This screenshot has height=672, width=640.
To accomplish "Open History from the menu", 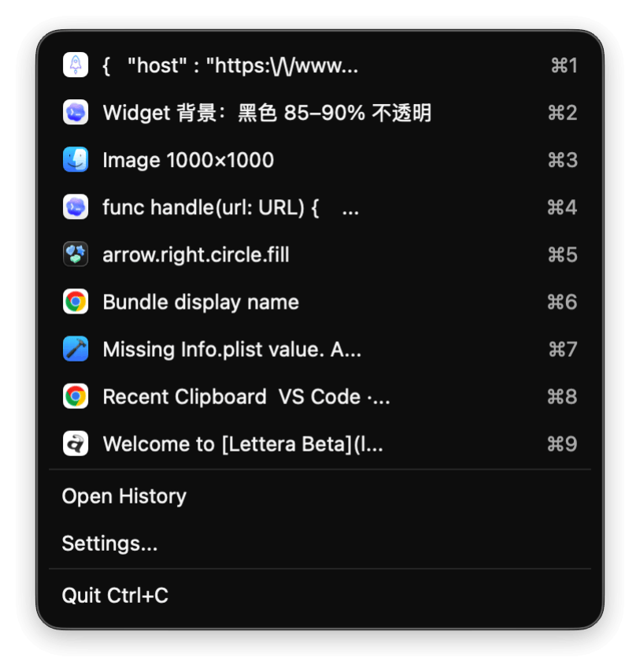I will (x=320, y=496).
